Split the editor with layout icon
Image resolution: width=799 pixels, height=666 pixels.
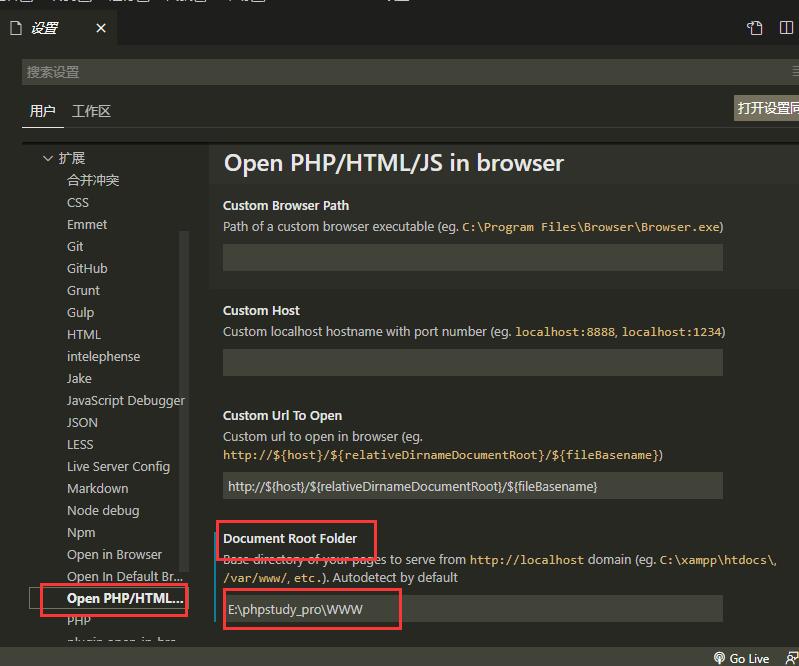point(786,28)
